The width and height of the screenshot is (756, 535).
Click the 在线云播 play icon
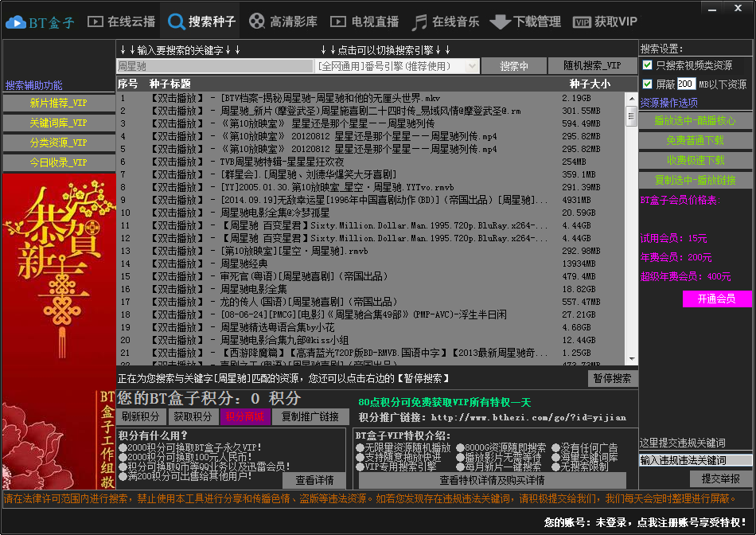point(95,21)
